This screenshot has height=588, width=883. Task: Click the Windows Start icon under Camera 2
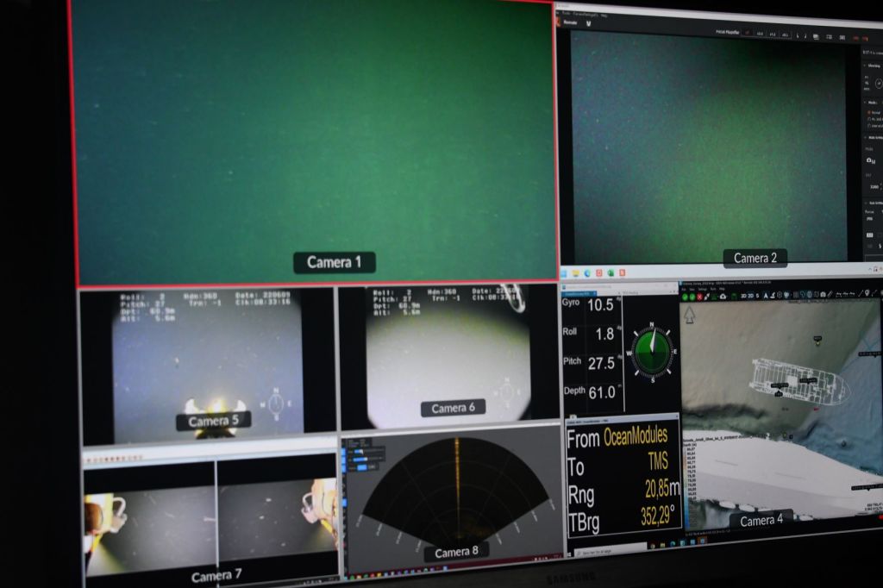563,273
